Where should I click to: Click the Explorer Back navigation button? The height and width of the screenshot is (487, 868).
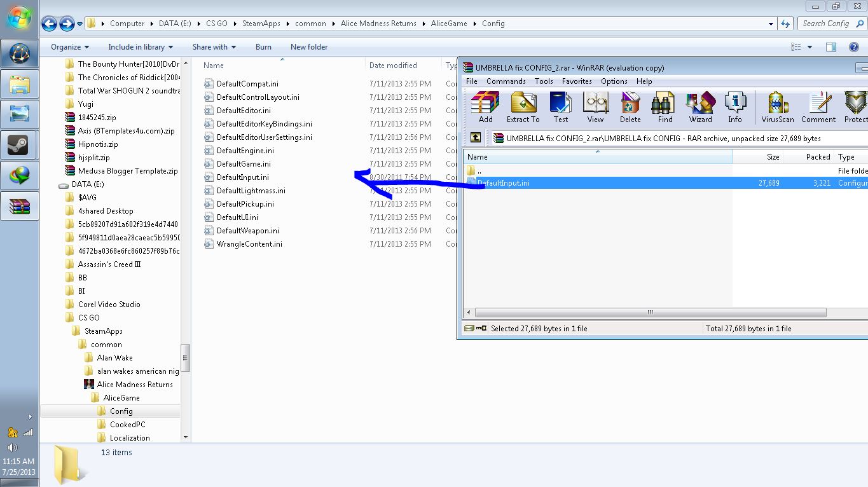49,24
